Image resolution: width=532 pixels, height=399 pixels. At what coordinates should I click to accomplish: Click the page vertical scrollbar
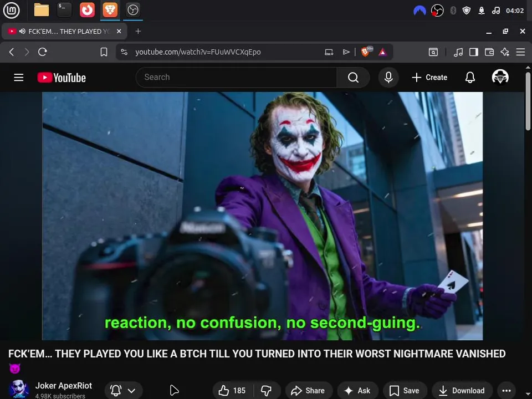[x=528, y=101]
